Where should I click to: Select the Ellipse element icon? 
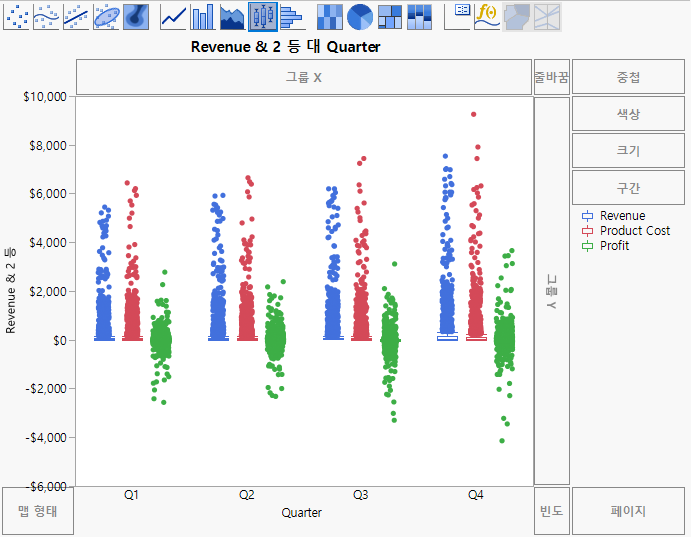click(x=106, y=15)
